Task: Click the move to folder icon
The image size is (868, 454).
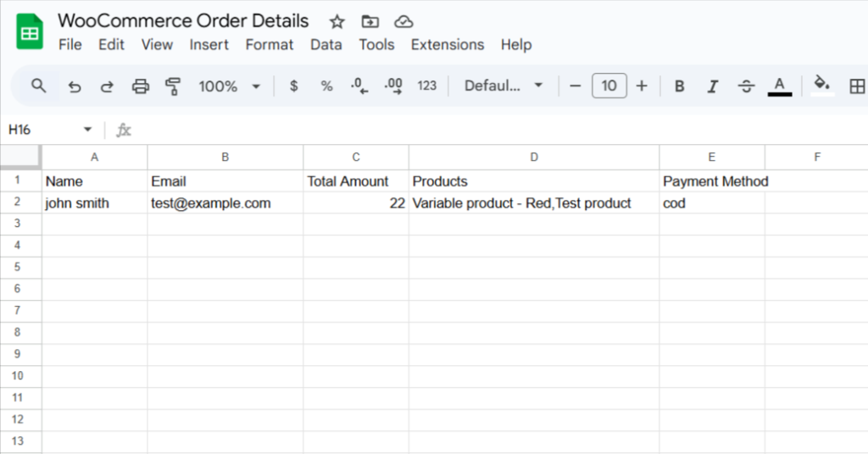Action: click(x=370, y=22)
